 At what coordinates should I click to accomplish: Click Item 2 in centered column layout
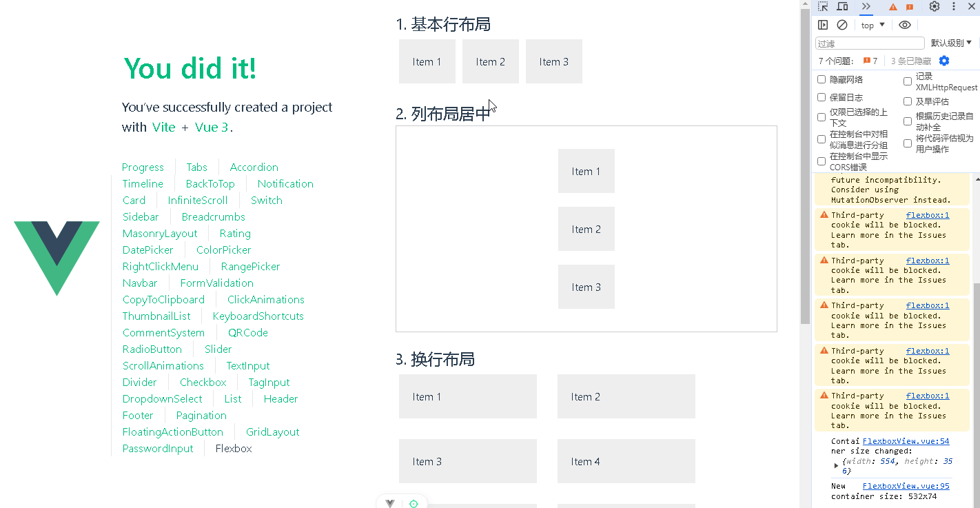coord(586,229)
